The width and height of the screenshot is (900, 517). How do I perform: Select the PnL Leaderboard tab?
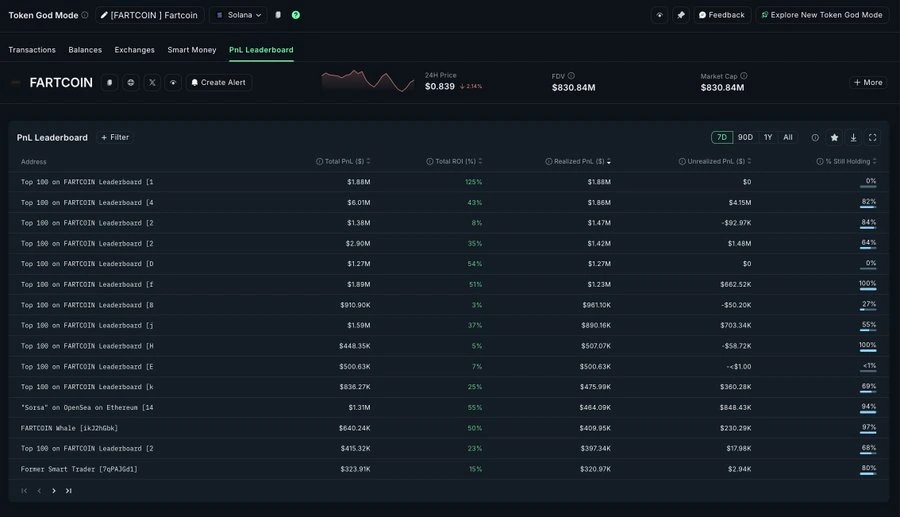pyautogui.click(x=261, y=50)
